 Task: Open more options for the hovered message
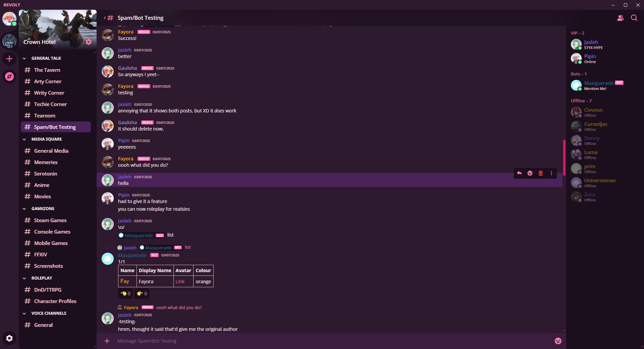(x=551, y=173)
